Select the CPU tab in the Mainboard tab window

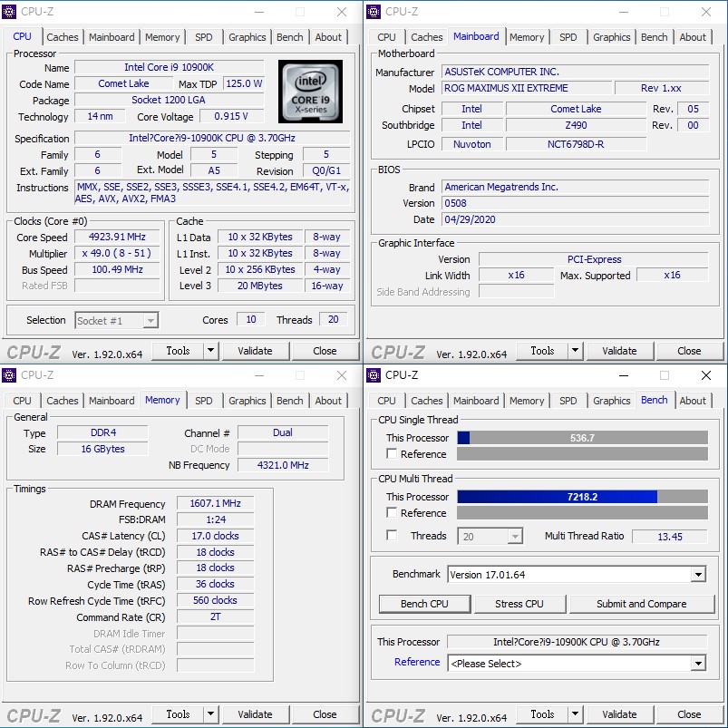(x=386, y=37)
